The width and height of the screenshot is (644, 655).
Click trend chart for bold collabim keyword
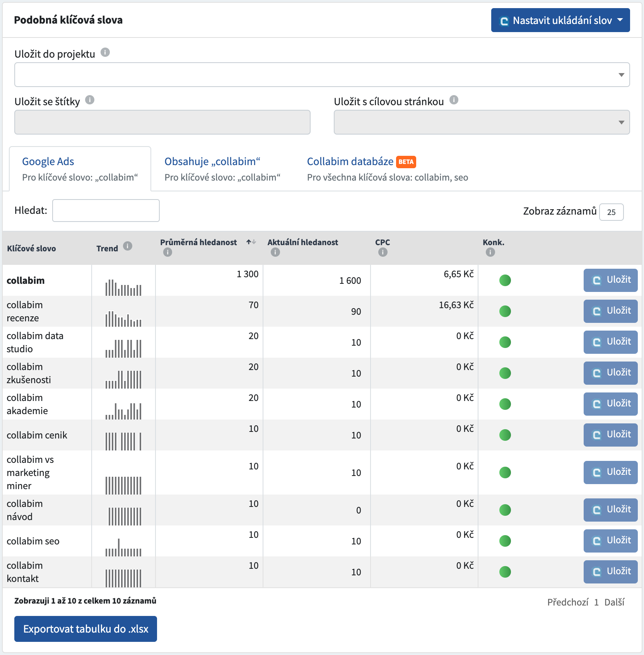[x=123, y=287]
